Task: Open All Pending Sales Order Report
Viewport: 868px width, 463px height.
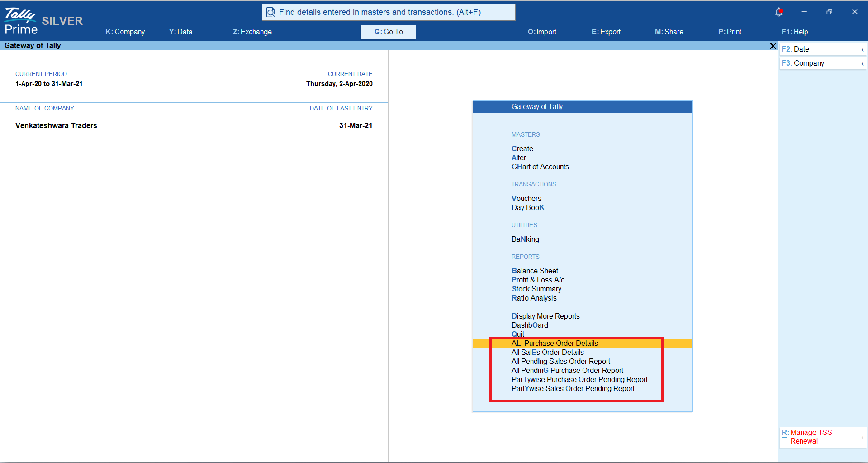Action: coord(561,362)
